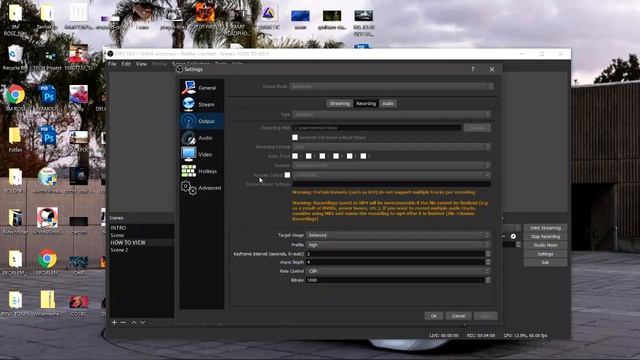Open the Recording Format dropdown
The height and width of the screenshot is (360, 640).
pyautogui.click(x=391, y=147)
